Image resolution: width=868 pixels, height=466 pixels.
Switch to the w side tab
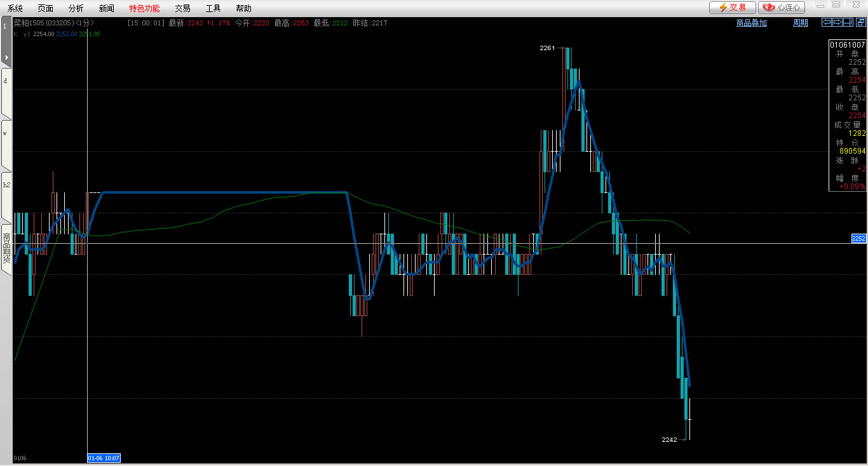tap(6, 133)
